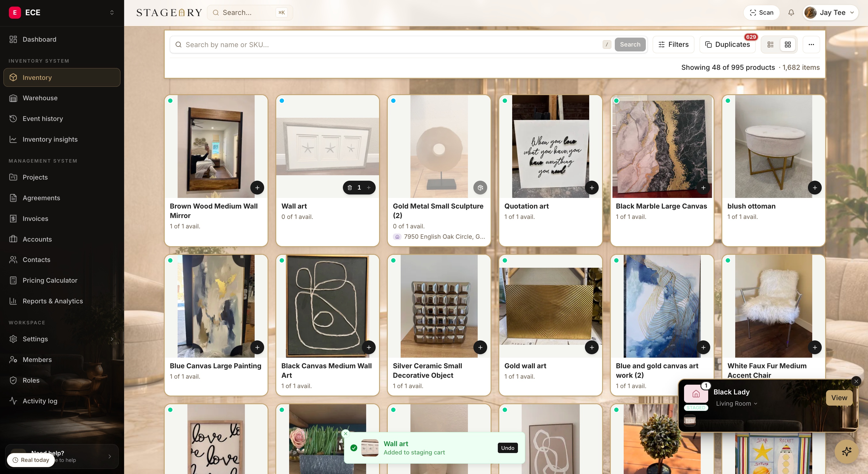868x474 pixels.
Task: Click the Scan button
Action: (x=761, y=12)
